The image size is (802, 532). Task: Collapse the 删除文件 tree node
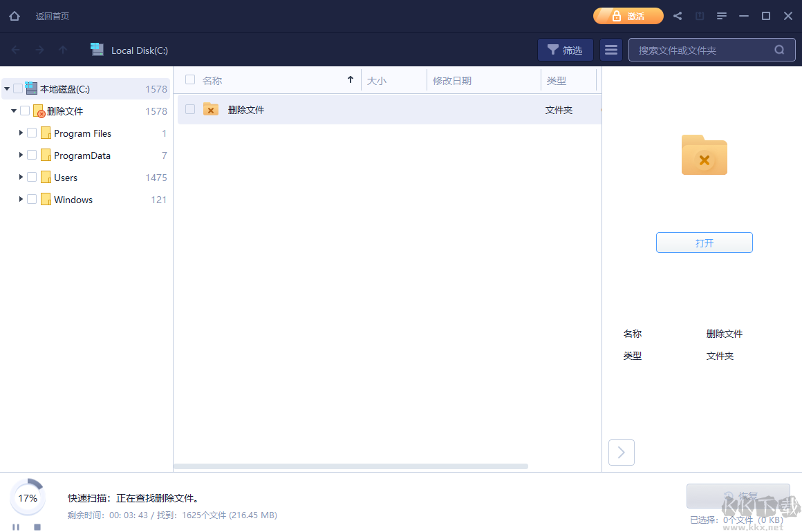point(13,111)
